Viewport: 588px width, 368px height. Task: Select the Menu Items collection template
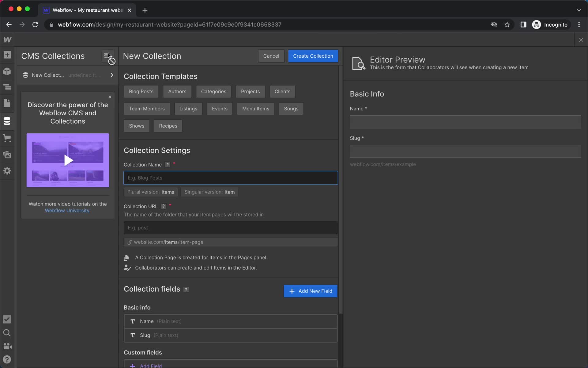tap(256, 109)
